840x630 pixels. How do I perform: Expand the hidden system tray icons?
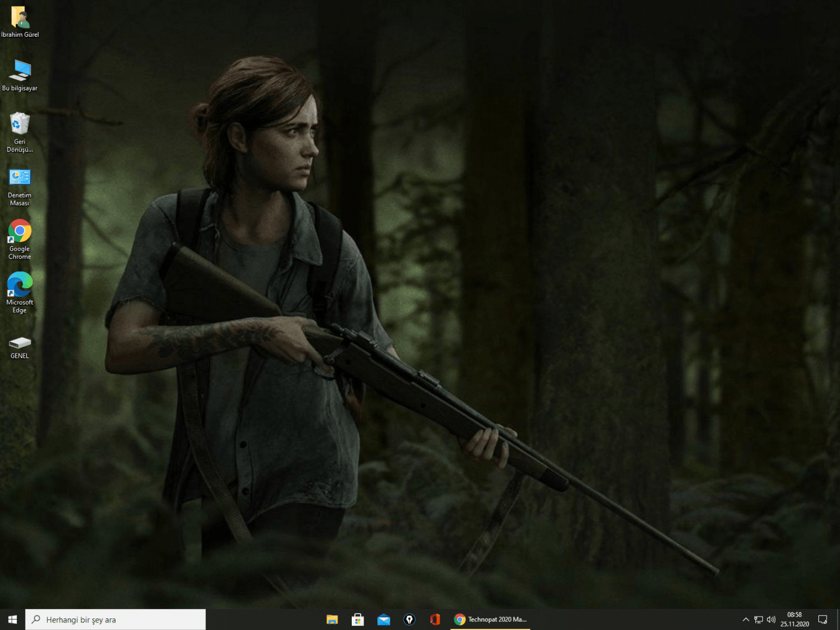pos(745,619)
